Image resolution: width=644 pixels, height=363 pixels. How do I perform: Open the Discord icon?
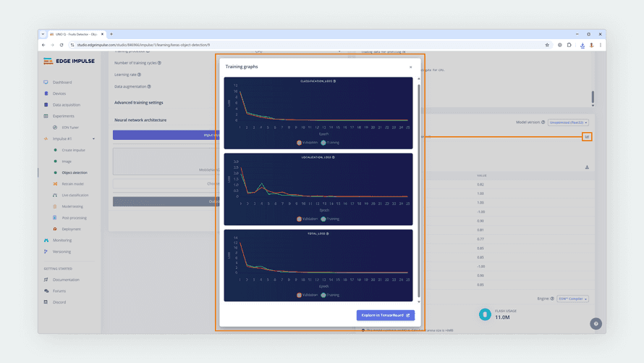point(46,302)
